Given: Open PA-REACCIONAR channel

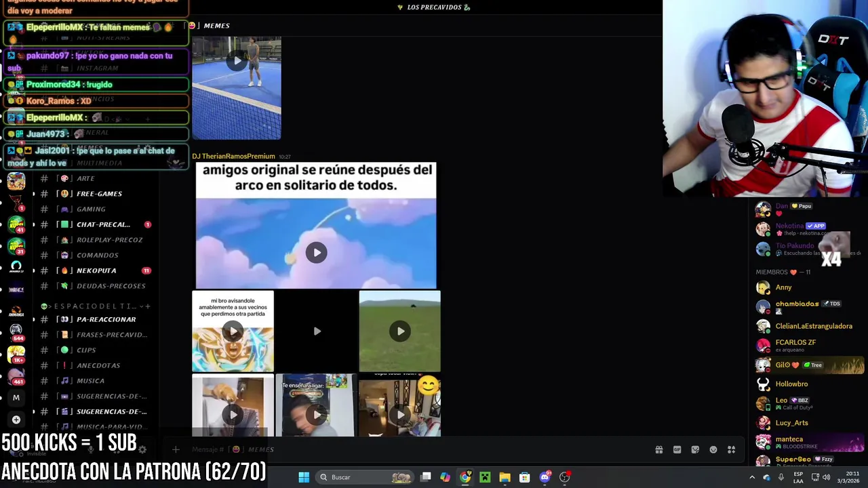Looking at the screenshot, I should [95, 319].
